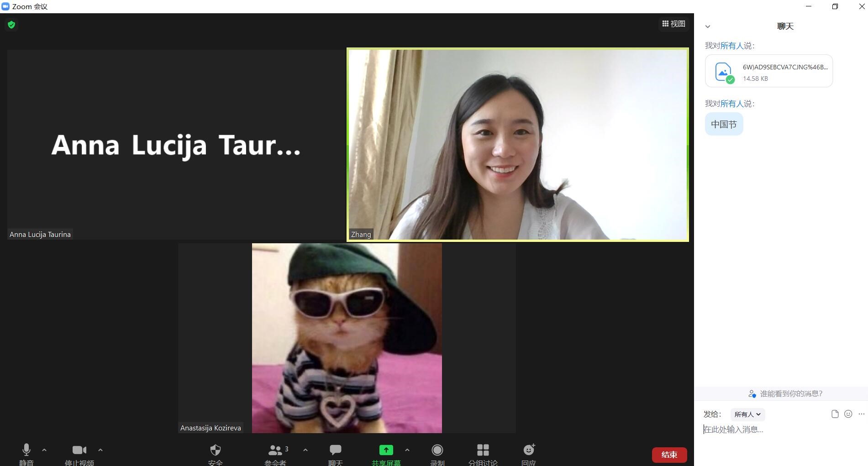This screenshot has height=466, width=868.
Task: Attach a file in chat
Action: point(835,414)
